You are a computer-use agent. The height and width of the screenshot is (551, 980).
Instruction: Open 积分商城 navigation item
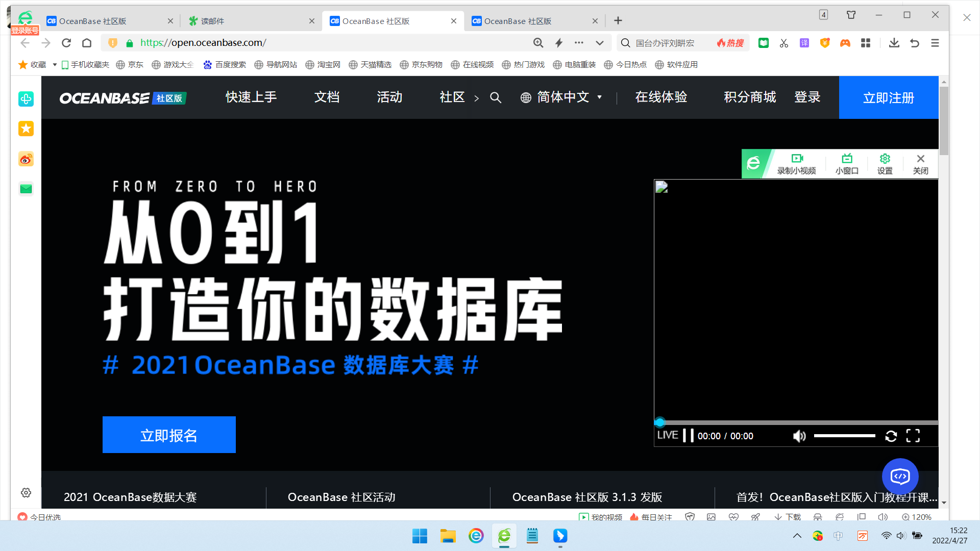click(750, 97)
